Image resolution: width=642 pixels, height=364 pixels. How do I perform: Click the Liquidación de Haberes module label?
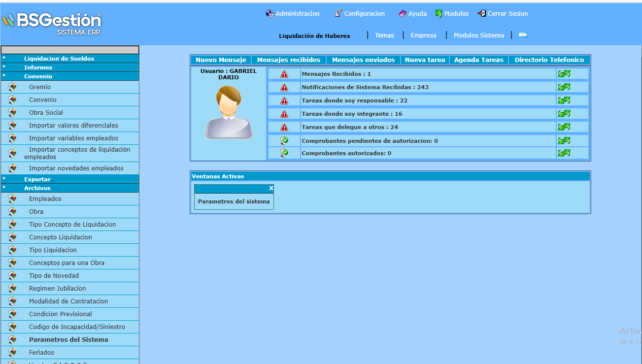pyautogui.click(x=314, y=36)
